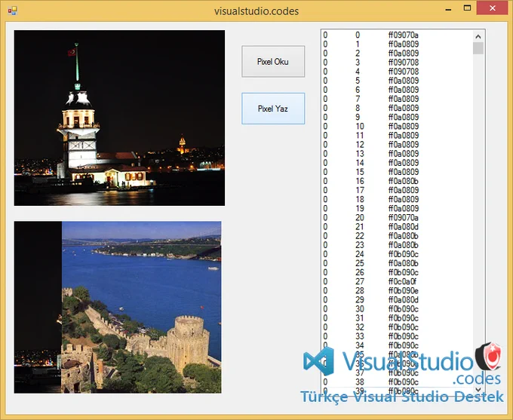Grab the listbox scrollbar thumb

click(478, 48)
